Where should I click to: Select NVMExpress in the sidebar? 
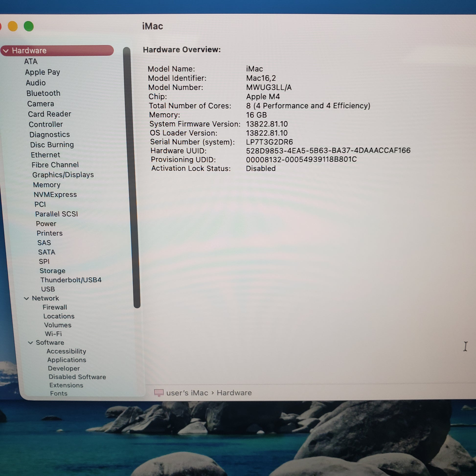(x=55, y=195)
